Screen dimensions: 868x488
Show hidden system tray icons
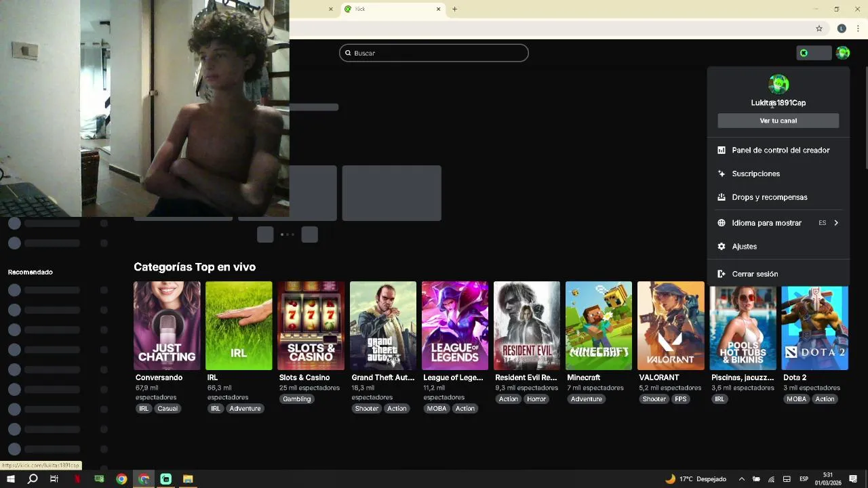(x=741, y=479)
